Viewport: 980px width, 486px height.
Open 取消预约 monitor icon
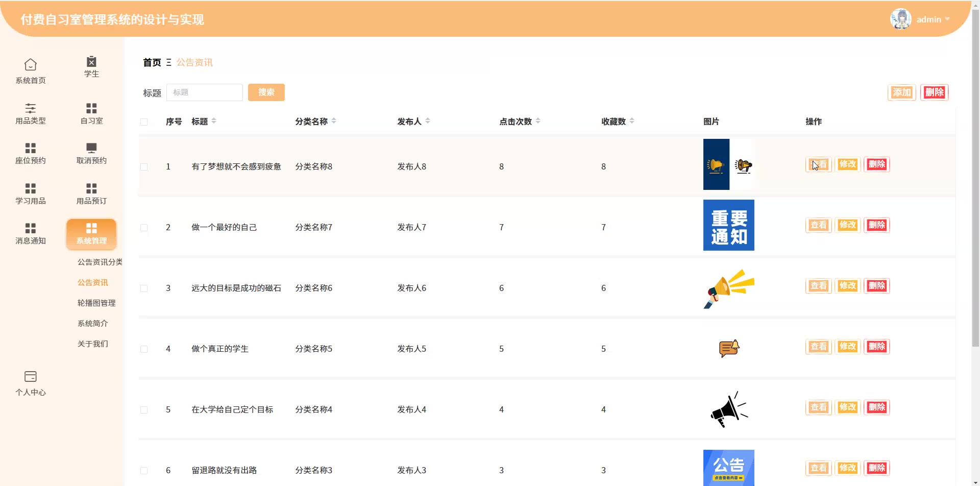pos(91,148)
